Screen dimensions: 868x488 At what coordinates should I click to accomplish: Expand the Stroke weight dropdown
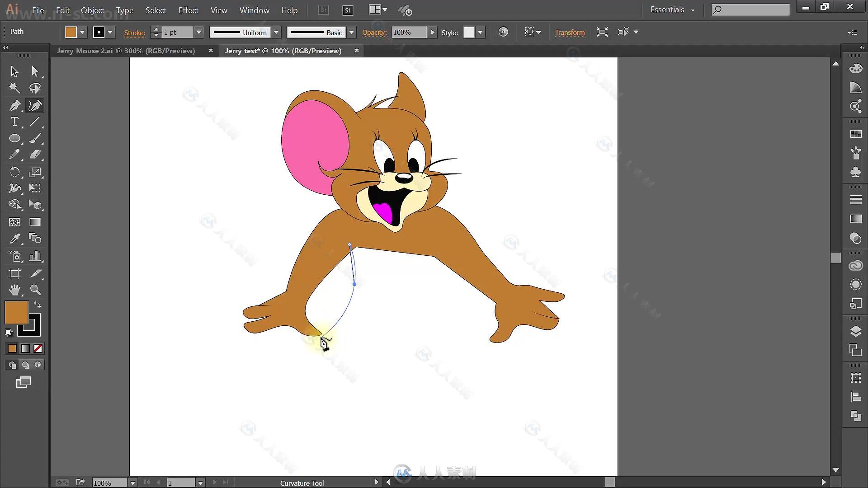[198, 32]
